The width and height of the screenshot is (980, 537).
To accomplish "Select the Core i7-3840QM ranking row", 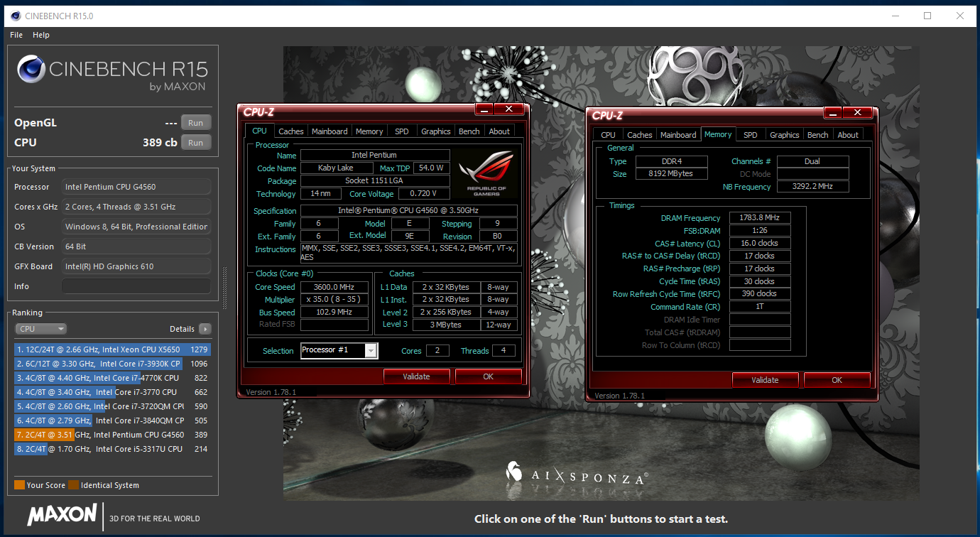I will 113,421.
